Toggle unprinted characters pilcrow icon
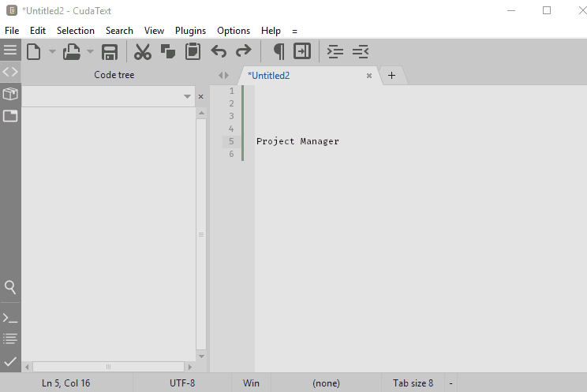 279,52
